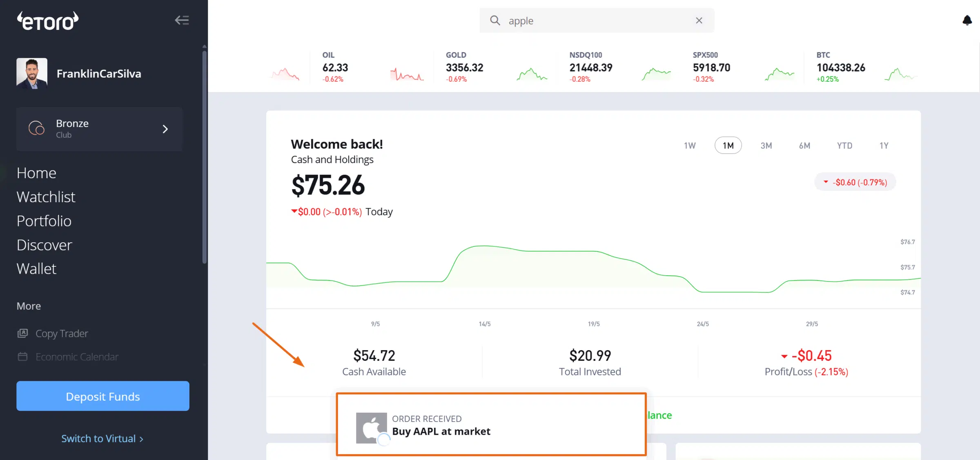This screenshot has height=460, width=980.
Task: Select the 6M chart range
Action: tap(804, 145)
